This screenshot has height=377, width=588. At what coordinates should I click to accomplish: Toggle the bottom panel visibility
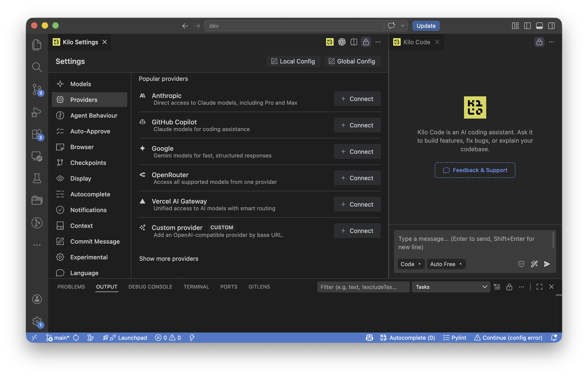539,26
